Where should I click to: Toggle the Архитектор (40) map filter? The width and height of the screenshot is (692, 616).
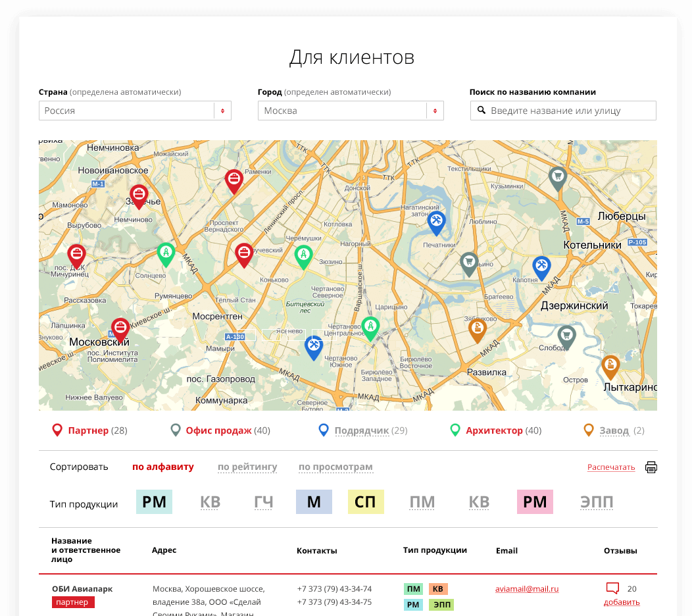(495, 430)
